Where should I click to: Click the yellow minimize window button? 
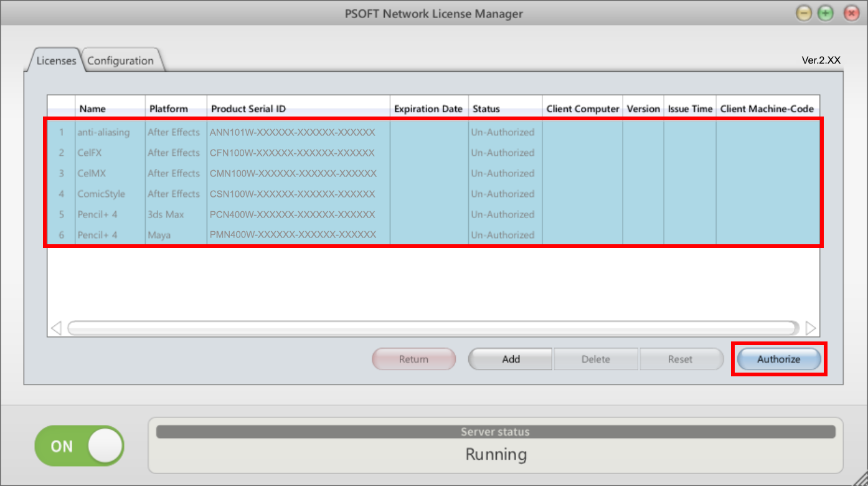pyautogui.click(x=804, y=13)
